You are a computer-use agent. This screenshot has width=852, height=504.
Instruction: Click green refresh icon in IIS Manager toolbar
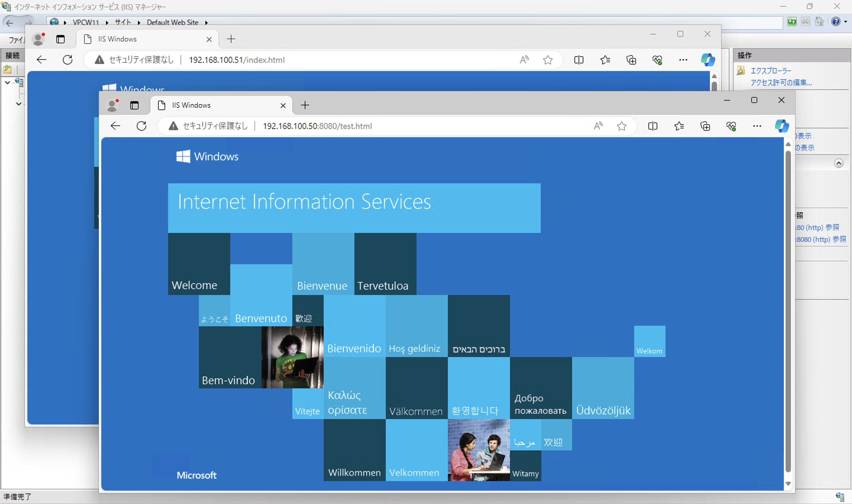[792, 22]
